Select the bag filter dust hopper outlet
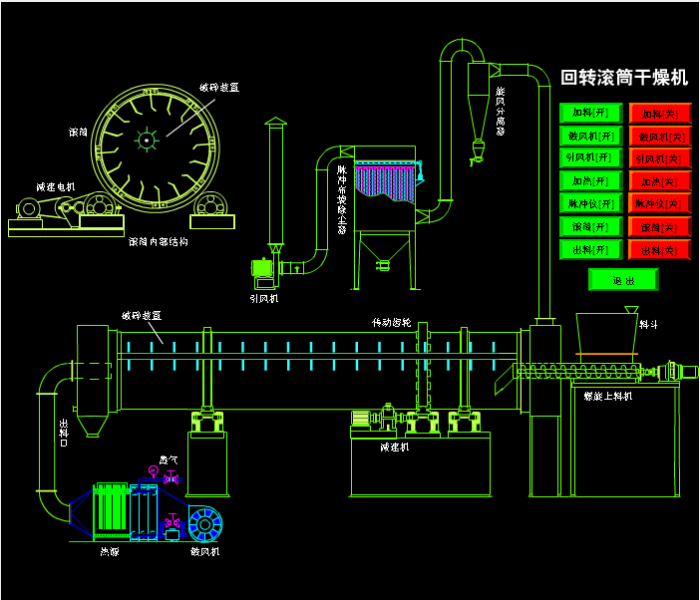700x600 pixels. 383,265
